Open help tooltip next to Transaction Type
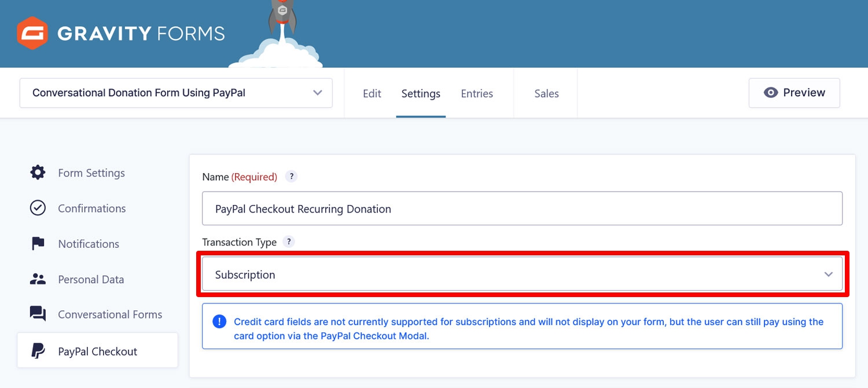868x388 pixels. pos(288,242)
